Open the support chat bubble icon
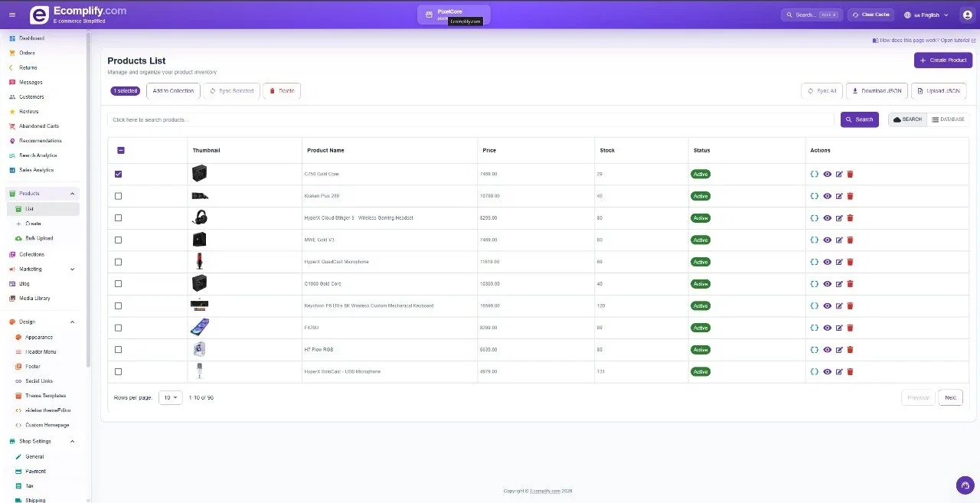The image size is (980, 503). pyautogui.click(x=965, y=485)
